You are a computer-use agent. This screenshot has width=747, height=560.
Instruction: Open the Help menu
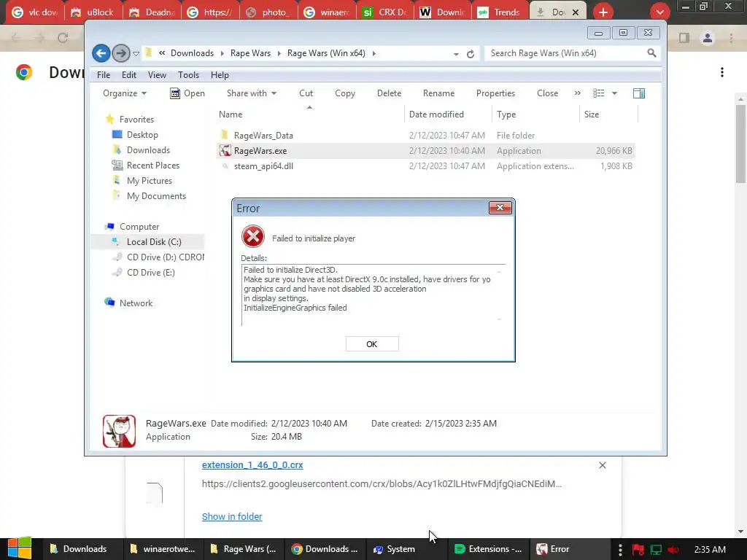(220, 75)
